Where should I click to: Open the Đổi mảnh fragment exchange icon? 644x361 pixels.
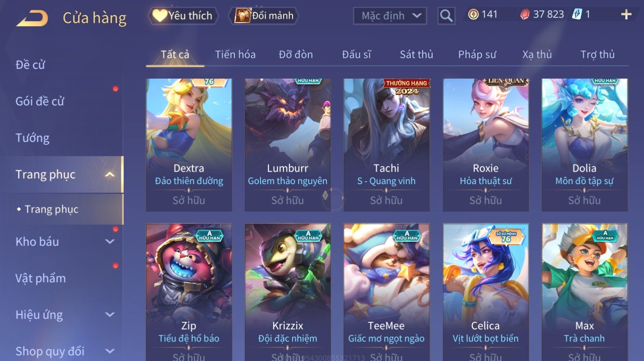point(242,16)
